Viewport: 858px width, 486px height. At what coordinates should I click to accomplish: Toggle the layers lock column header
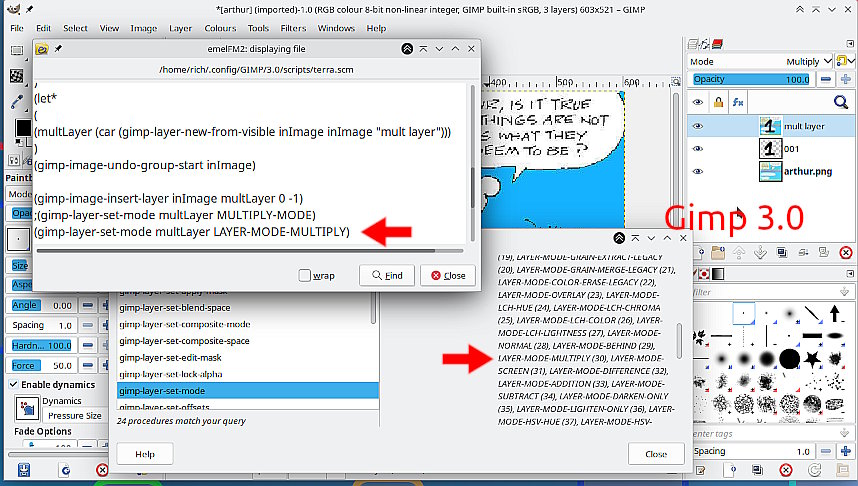coord(718,102)
